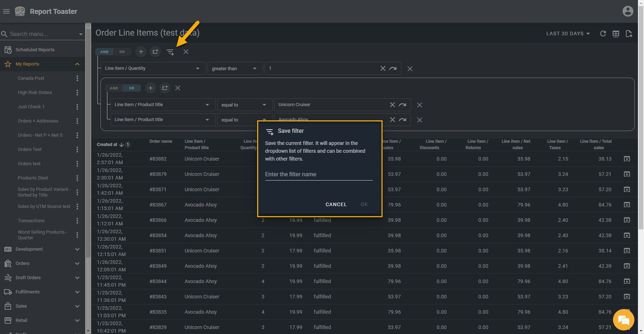This screenshot has width=644, height=334.
Task: Select High Risk Orders report
Action: pos(35,93)
